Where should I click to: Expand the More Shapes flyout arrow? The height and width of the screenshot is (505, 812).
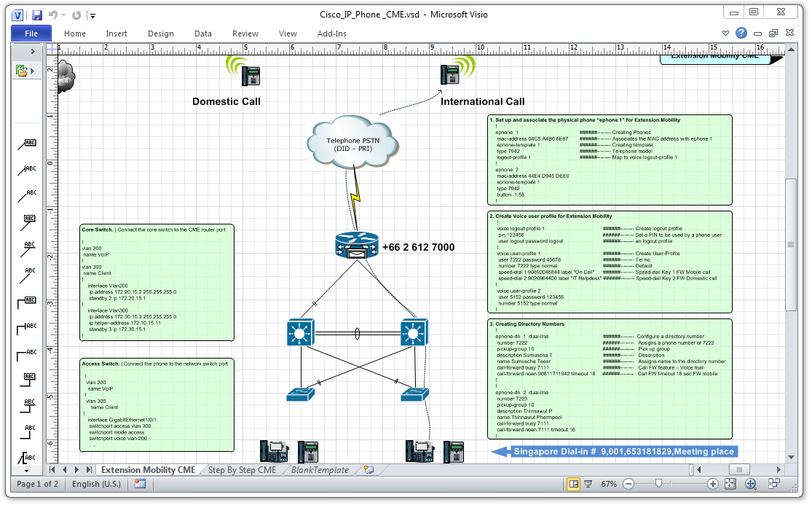pyautogui.click(x=32, y=71)
